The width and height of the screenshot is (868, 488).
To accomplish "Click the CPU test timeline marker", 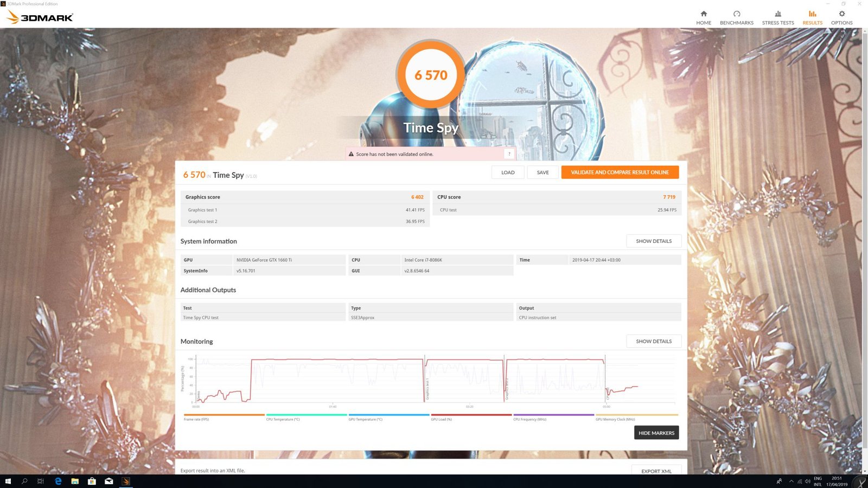I will 608,393.
